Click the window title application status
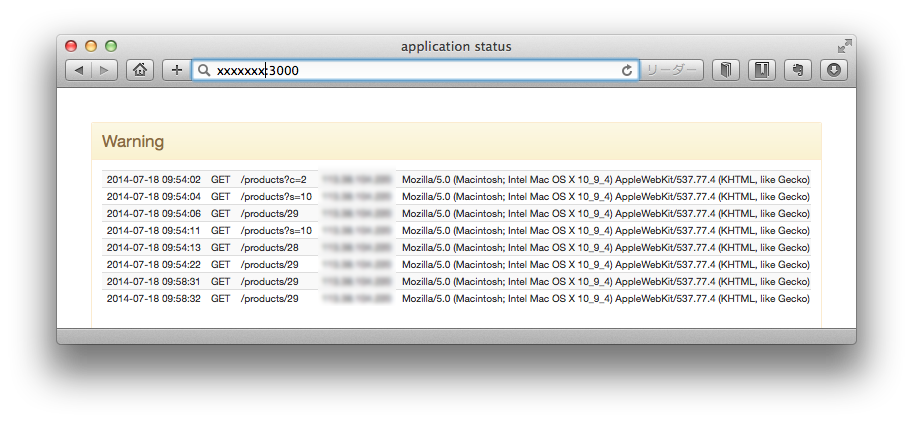913x423 pixels. [x=456, y=47]
